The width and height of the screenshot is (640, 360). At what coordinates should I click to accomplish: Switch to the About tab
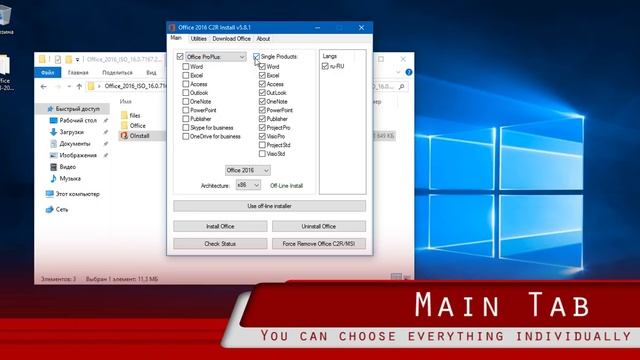tap(263, 38)
